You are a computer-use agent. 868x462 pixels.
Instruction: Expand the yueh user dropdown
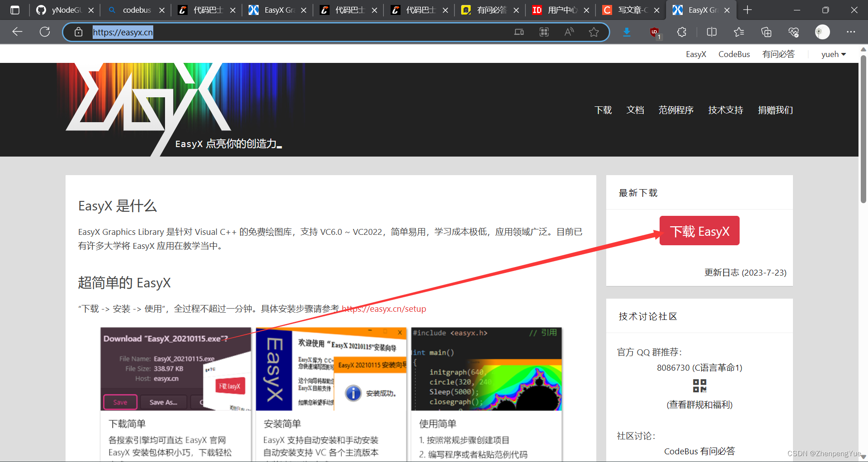[x=833, y=54]
